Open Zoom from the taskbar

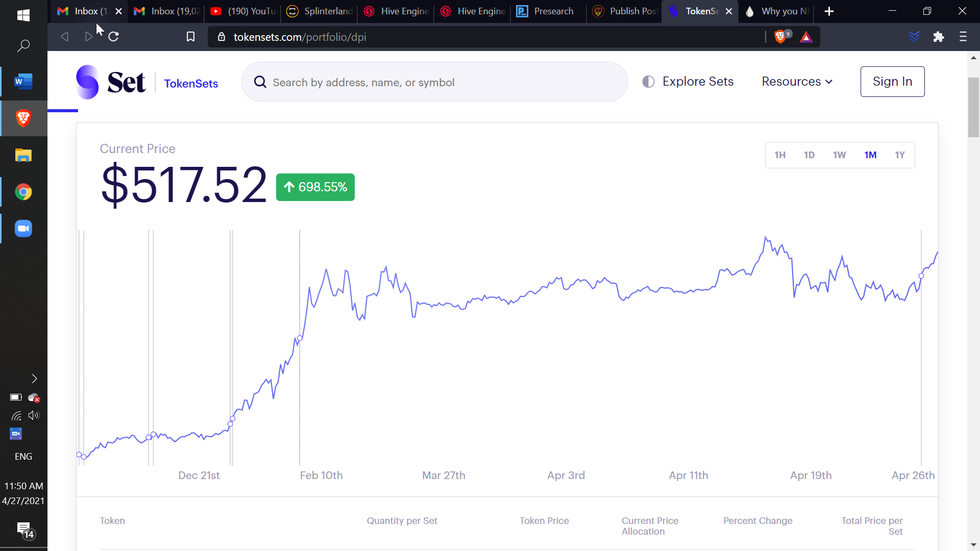tap(23, 229)
